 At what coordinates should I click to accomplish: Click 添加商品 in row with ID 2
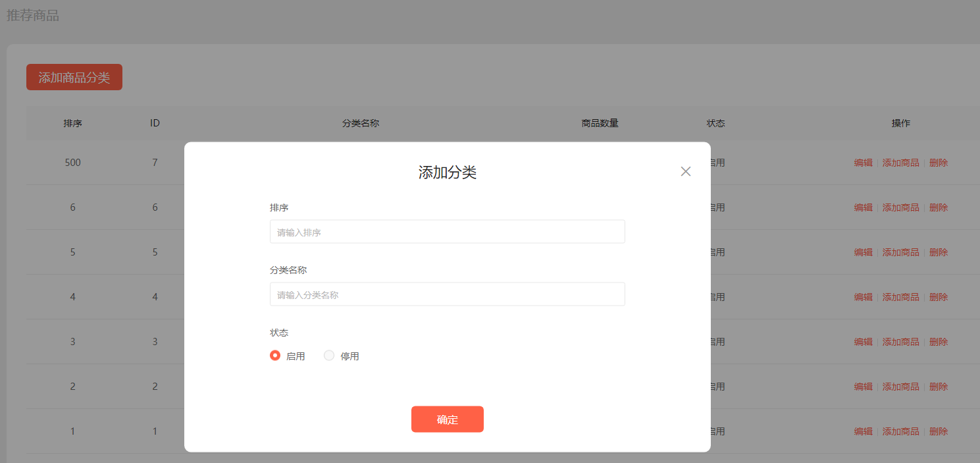pyautogui.click(x=901, y=387)
